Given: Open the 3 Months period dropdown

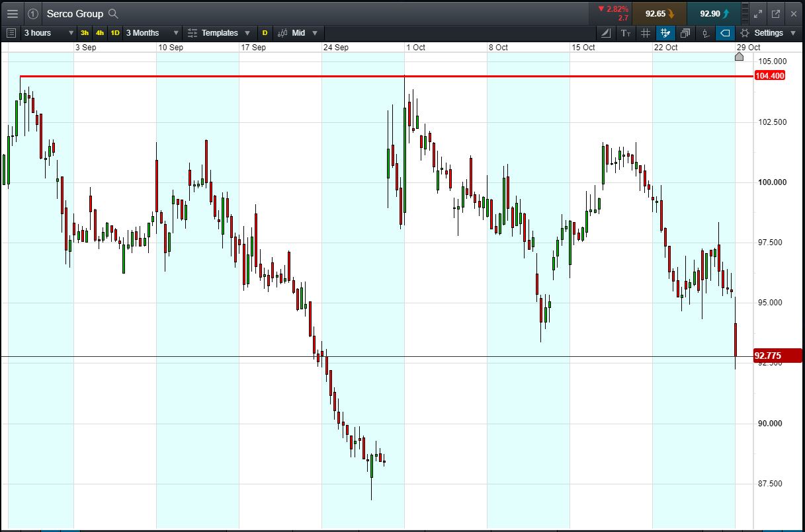Looking at the screenshot, I should (152, 32).
